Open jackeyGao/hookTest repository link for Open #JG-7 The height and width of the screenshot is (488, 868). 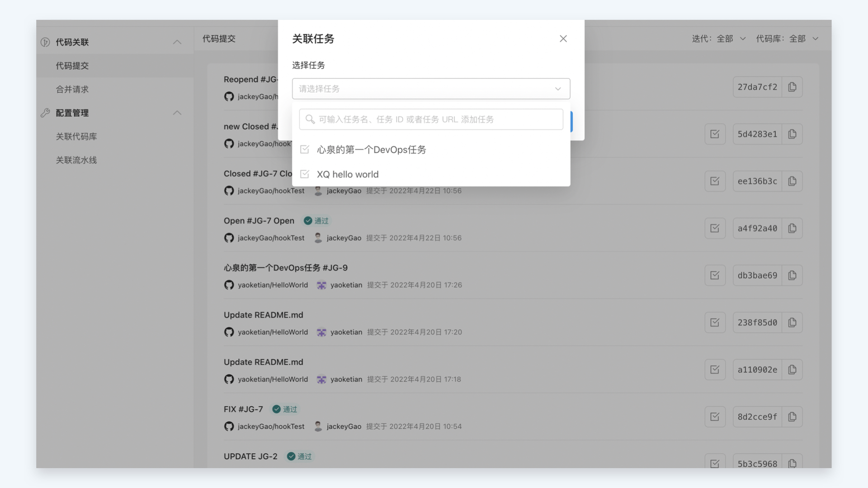click(x=270, y=238)
